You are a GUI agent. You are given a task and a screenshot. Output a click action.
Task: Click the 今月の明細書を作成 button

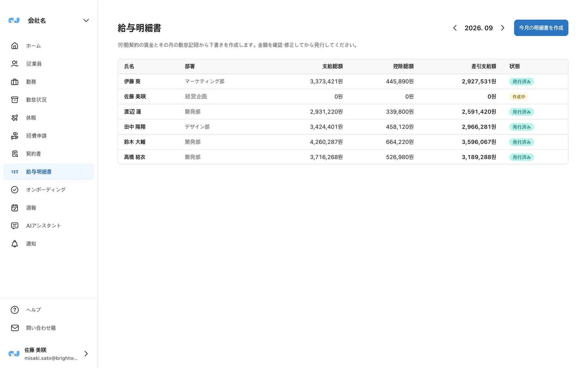coord(541,28)
